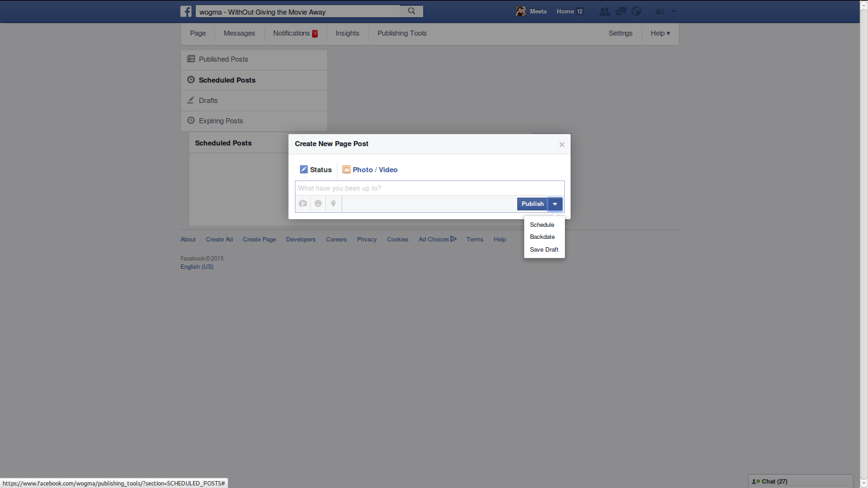Screen dimensions: 868x488
Task: Choose Save Draft from the publish menu
Action: [544, 250]
